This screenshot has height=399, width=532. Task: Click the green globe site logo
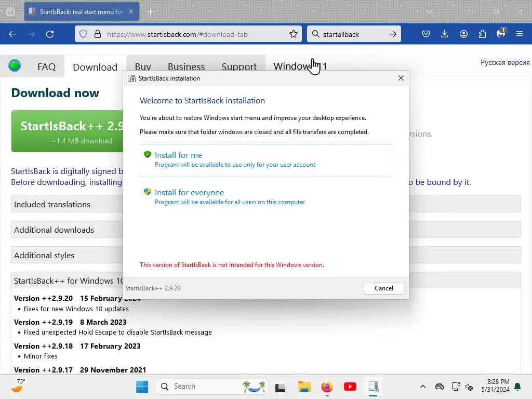pyautogui.click(x=15, y=65)
